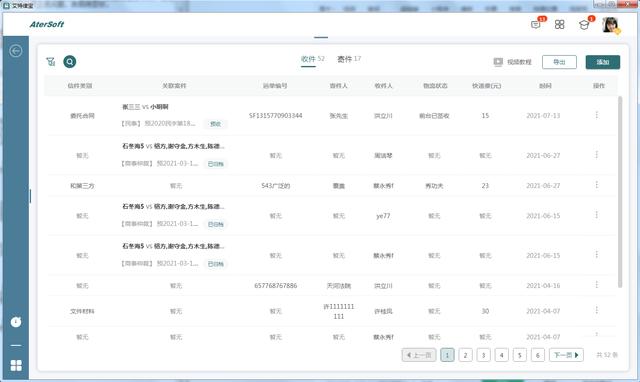
Task: Click the table's vertical scrollbar
Action: [x=620, y=192]
